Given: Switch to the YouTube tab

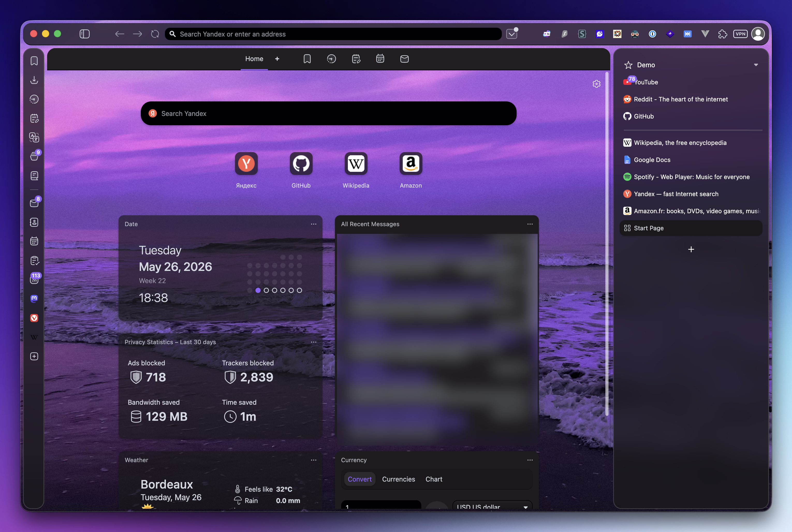Looking at the screenshot, I should (691, 82).
